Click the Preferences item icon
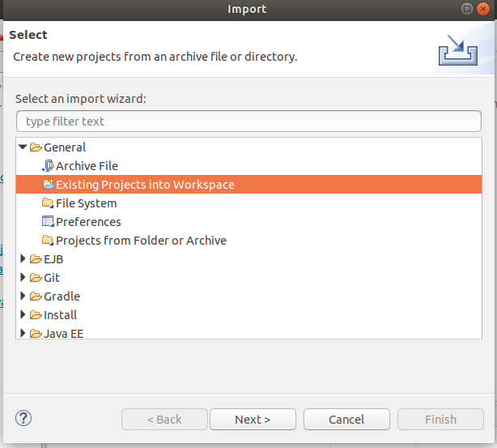The image size is (497, 448). point(48,222)
